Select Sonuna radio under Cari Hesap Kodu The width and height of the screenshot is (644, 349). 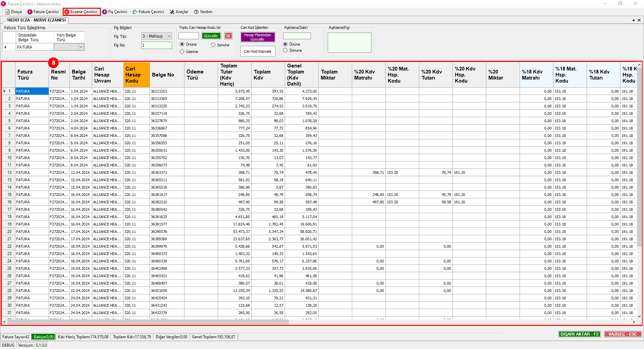point(213,45)
